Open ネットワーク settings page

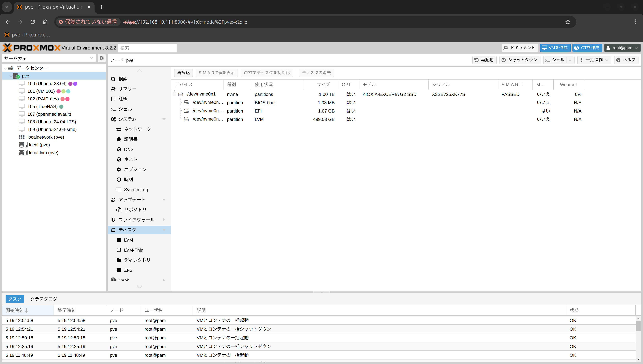click(x=137, y=129)
